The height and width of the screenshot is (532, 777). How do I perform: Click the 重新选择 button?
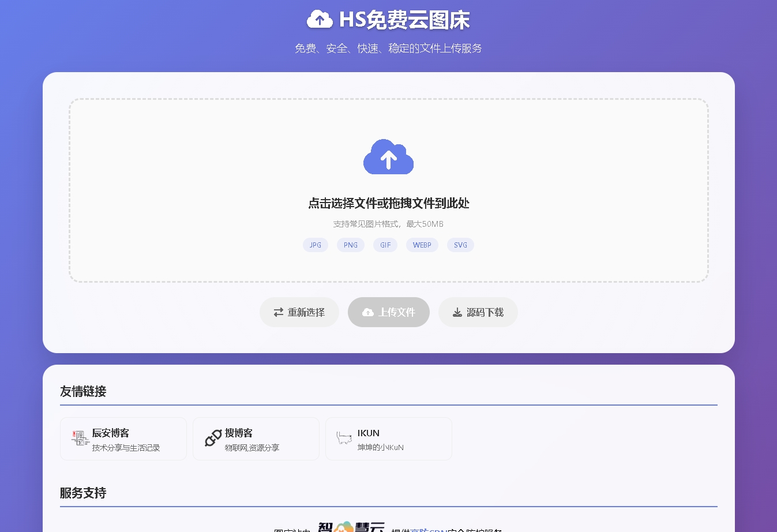click(x=299, y=312)
